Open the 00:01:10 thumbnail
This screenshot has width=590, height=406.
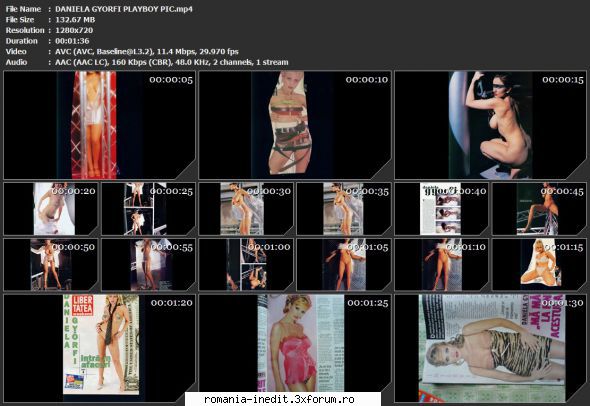(x=441, y=265)
